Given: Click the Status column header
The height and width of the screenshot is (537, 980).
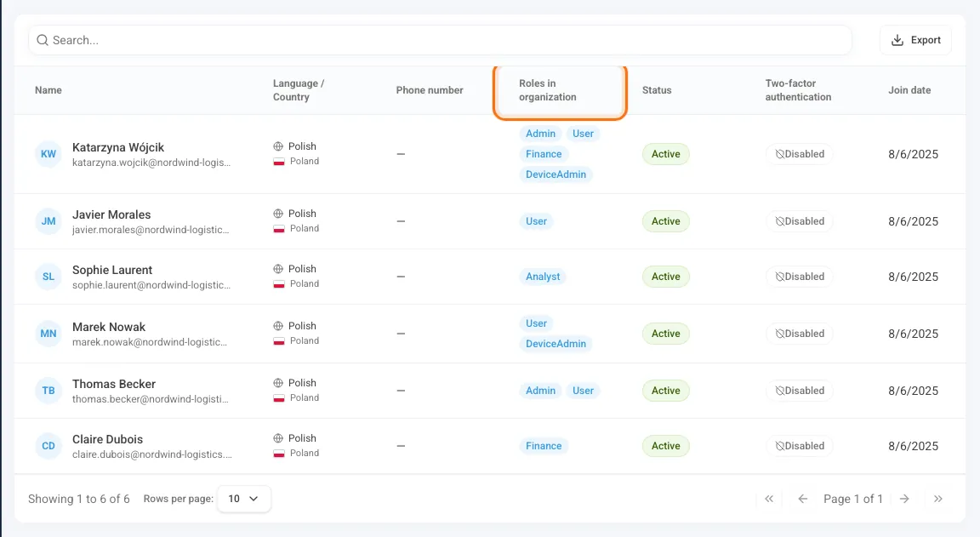Looking at the screenshot, I should 657,90.
